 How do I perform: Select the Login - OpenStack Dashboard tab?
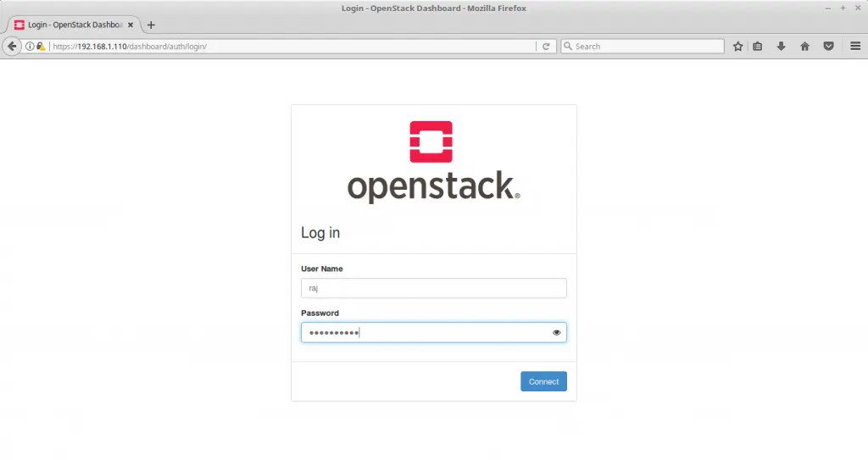(75, 25)
